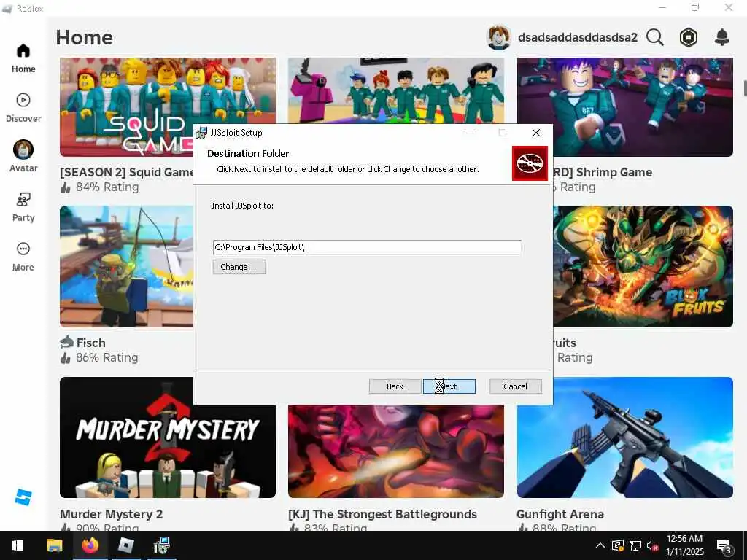Click the "Shrimp Game" title
The width and height of the screenshot is (747, 560).
click(614, 172)
